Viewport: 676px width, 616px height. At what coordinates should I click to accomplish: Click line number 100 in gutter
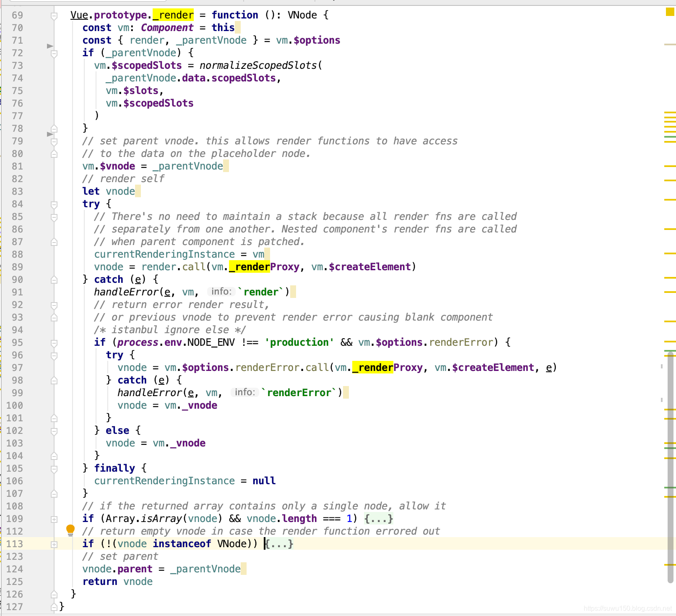(14, 405)
